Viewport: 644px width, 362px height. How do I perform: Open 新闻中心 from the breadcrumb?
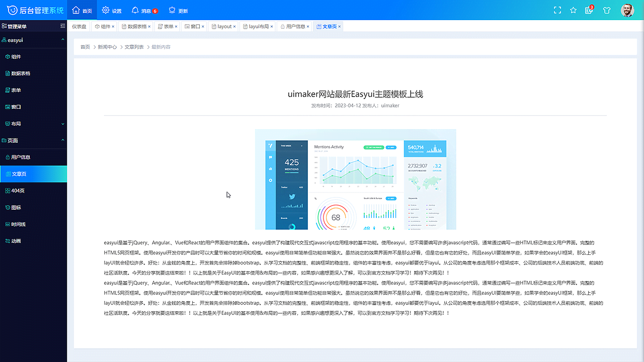pos(108,47)
